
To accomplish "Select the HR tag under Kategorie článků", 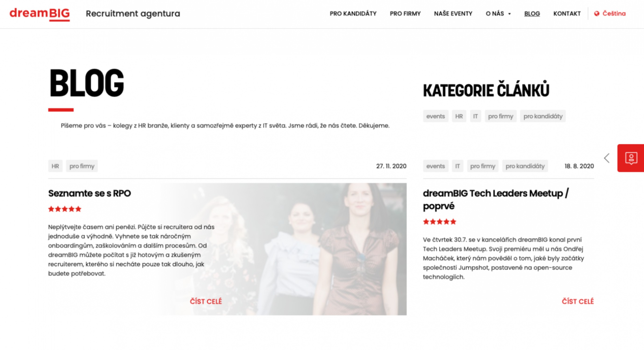I will point(459,116).
